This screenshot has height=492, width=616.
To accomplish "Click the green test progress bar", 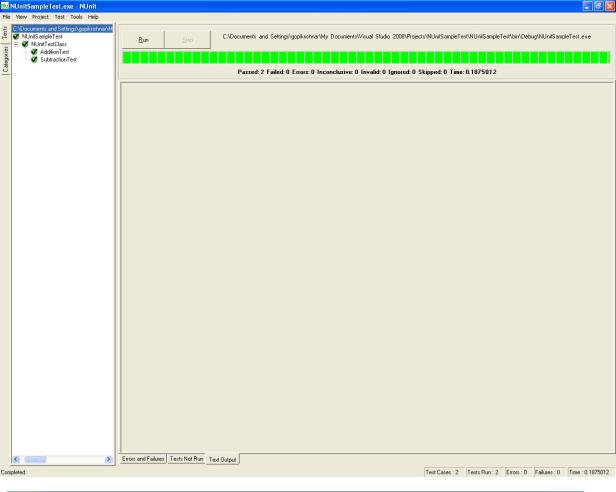I will pos(365,58).
